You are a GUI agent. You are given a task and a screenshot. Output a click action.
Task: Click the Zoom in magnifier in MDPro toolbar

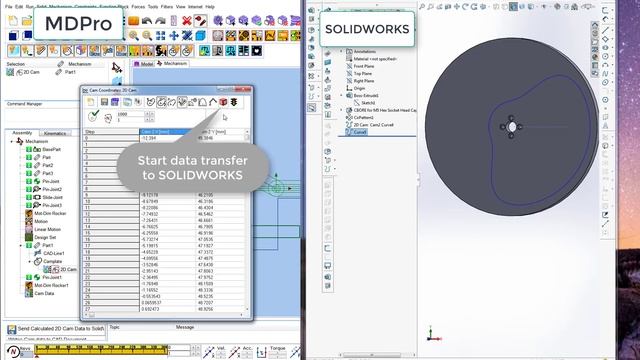tap(134, 36)
